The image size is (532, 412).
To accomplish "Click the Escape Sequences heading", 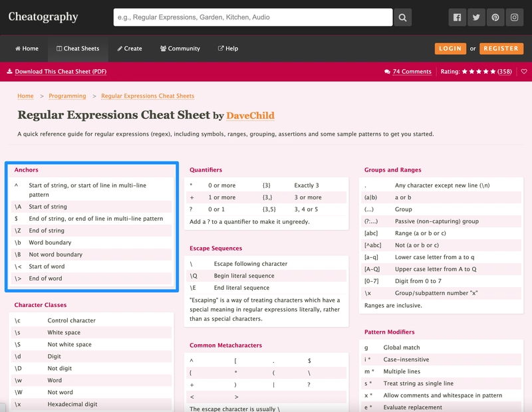I will pyautogui.click(x=215, y=249).
